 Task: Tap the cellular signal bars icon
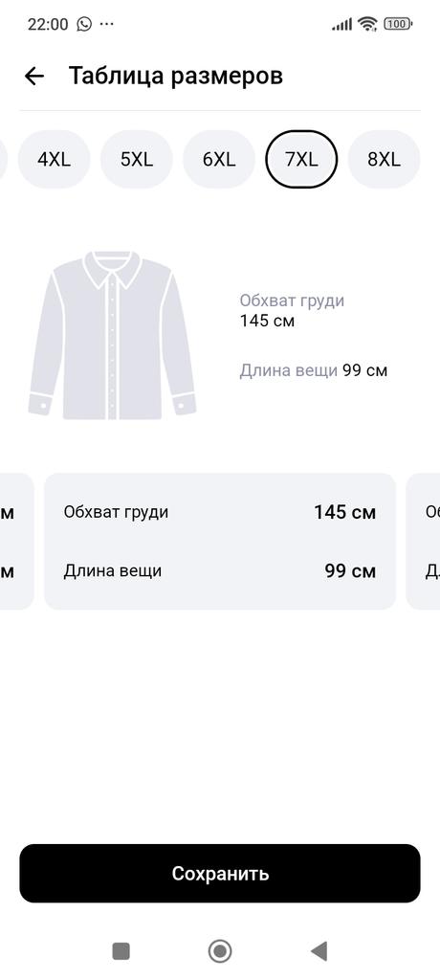pos(341,25)
